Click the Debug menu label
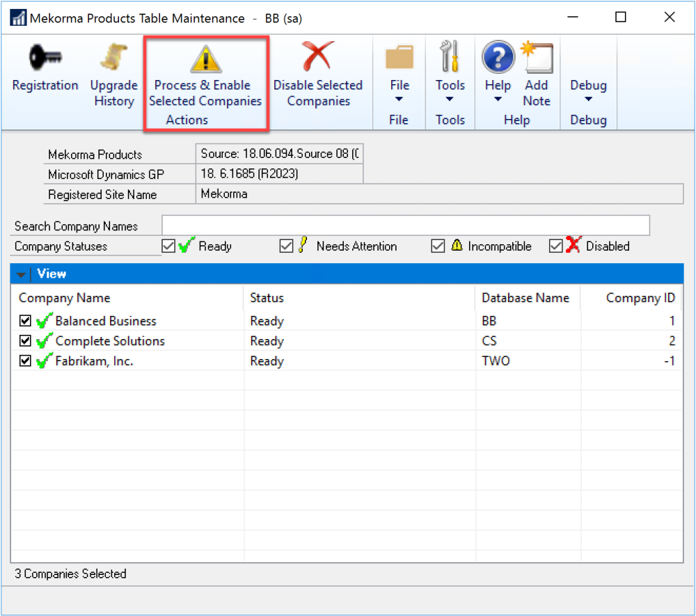This screenshot has height=616, width=696. [588, 85]
